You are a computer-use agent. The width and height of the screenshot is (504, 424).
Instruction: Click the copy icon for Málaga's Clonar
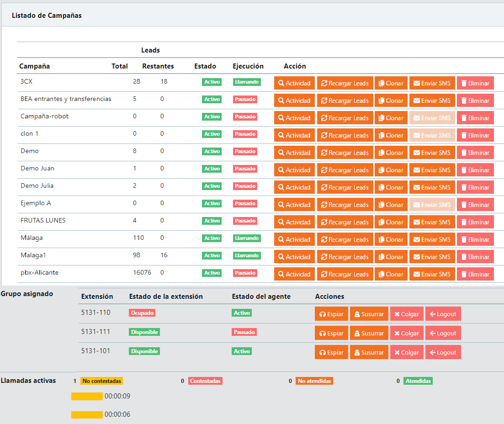point(381,239)
